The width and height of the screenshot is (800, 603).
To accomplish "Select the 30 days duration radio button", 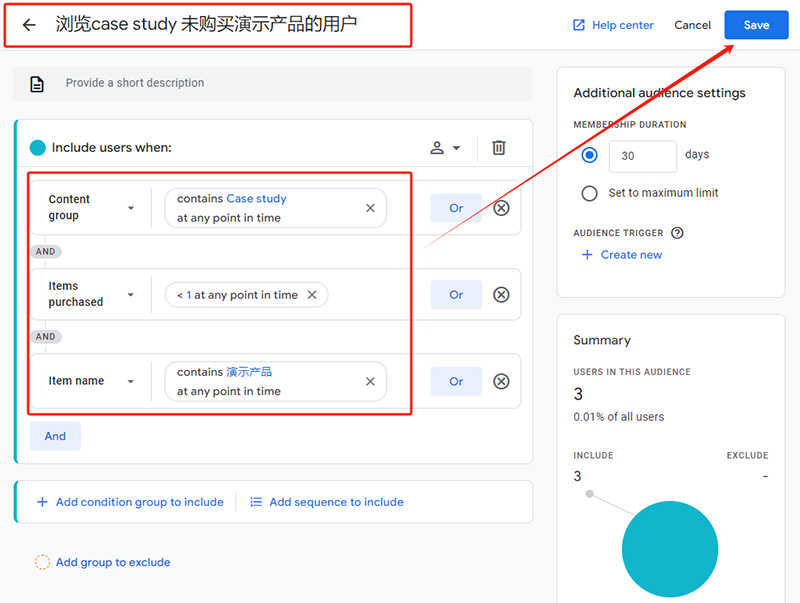I will click(589, 155).
